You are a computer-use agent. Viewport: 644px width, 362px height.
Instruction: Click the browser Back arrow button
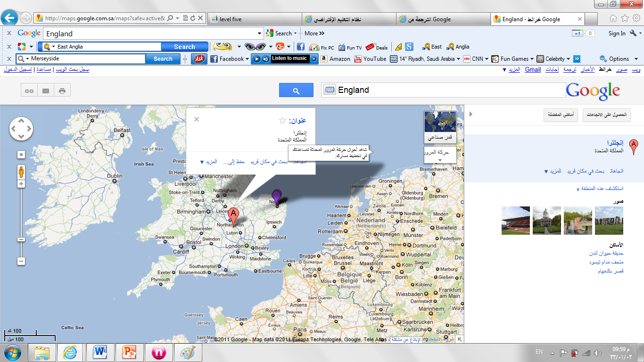[9, 18]
